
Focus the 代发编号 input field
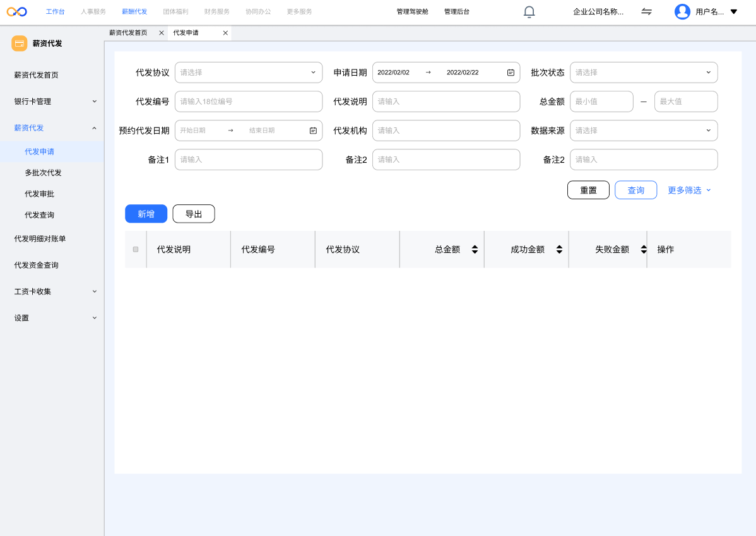pos(248,102)
